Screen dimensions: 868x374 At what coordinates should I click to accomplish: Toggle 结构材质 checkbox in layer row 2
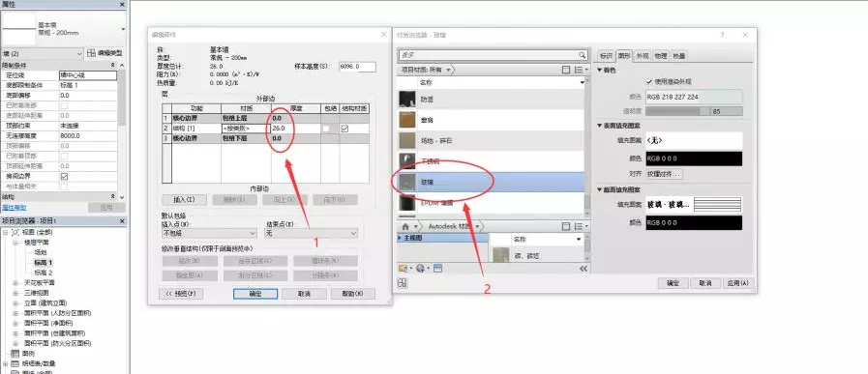[x=344, y=129]
